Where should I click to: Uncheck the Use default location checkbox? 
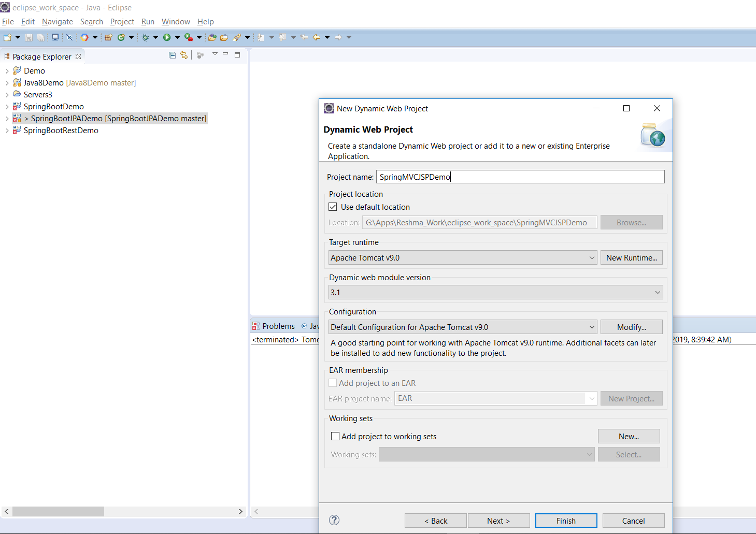[x=333, y=207]
